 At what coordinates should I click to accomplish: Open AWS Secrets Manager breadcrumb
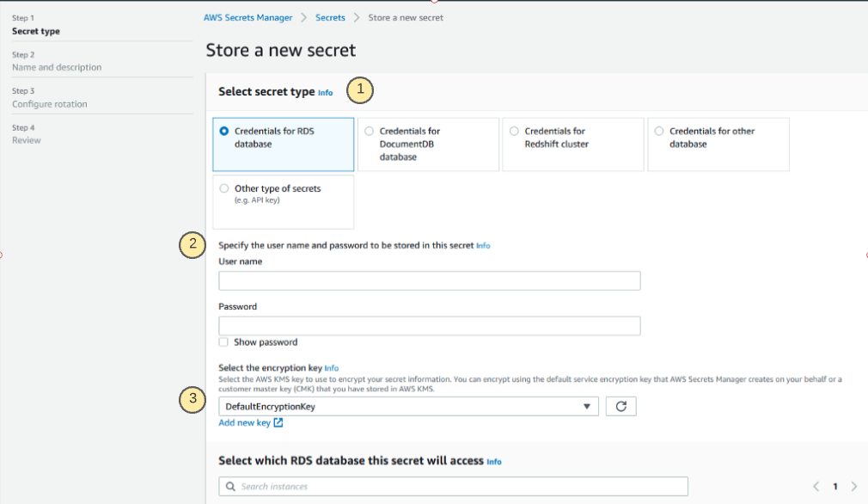point(248,18)
